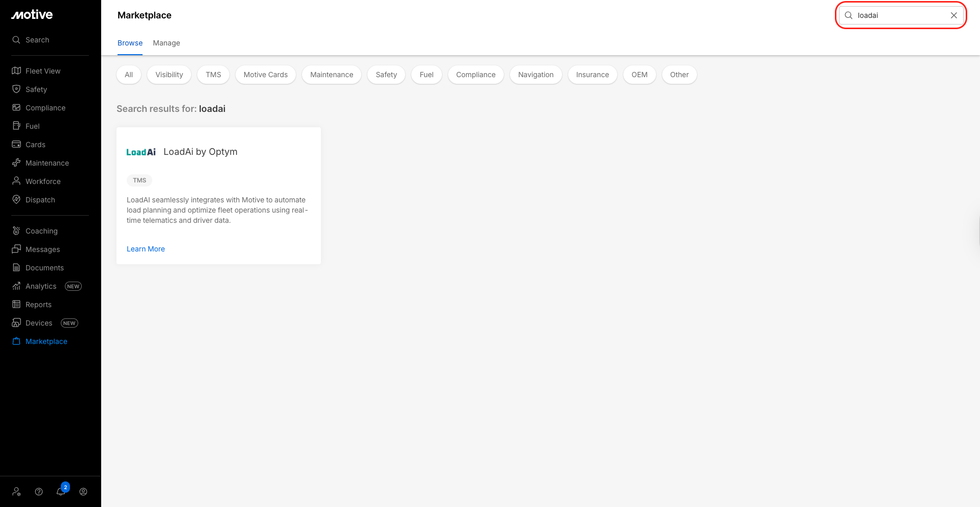Screen dimensions: 980x507
Task: Click the NEW badge beside Devices
Action: [x=69, y=323]
